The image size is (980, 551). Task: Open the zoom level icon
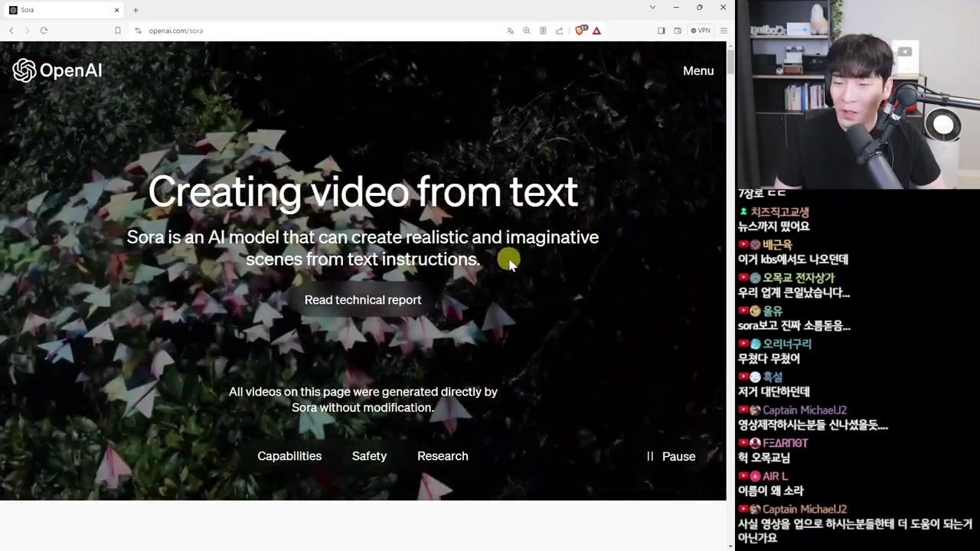coord(527,31)
